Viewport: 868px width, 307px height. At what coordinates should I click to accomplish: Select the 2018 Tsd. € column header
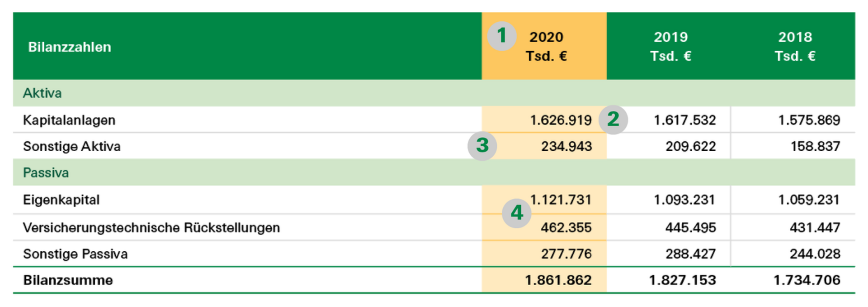point(795,46)
